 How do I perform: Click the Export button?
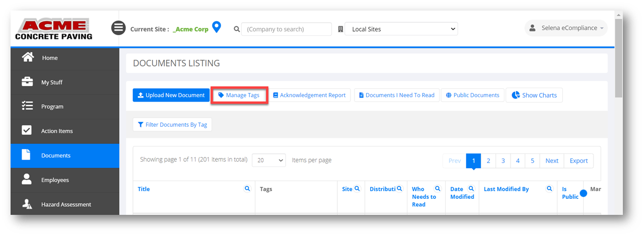(579, 161)
